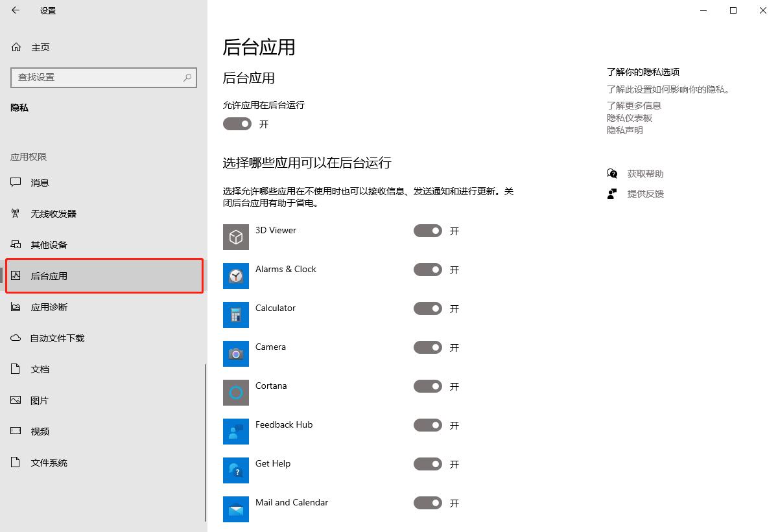This screenshot has width=778, height=532.
Task: Select 应用诊断 in the sidebar
Action: tap(49, 306)
